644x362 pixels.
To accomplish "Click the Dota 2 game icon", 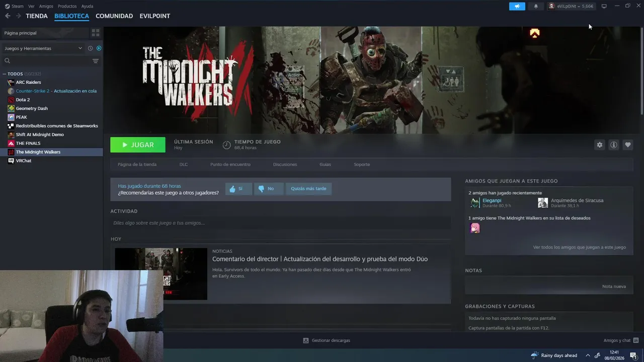I will 11,100.
